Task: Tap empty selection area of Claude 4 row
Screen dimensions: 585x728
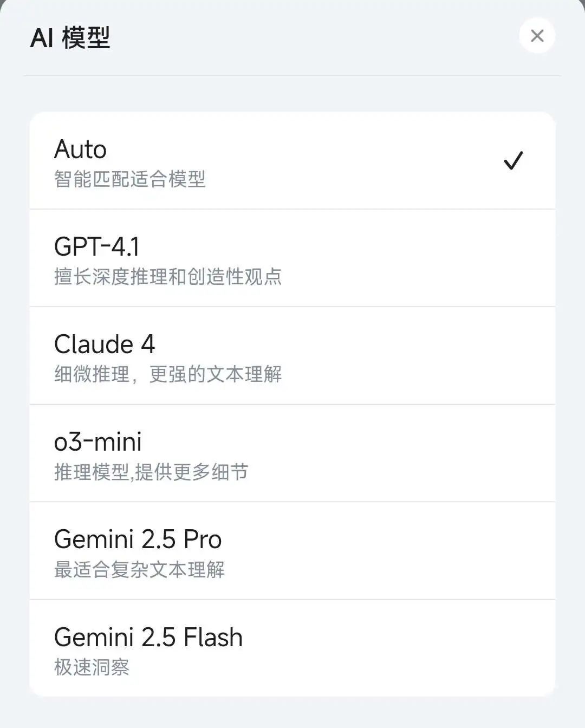Action: (x=422, y=355)
